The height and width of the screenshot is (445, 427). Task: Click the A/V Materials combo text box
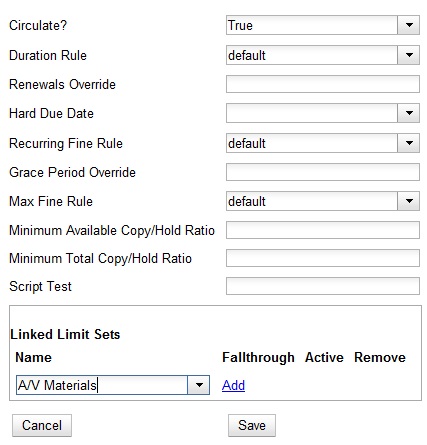[x=102, y=385]
